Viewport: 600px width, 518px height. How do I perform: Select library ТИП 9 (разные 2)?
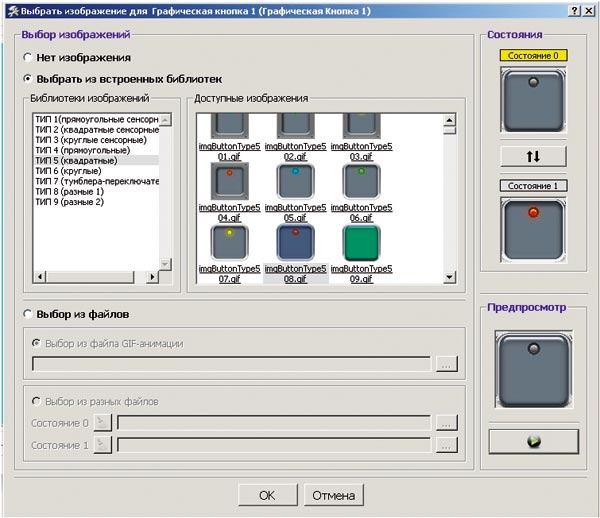point(96,202)
